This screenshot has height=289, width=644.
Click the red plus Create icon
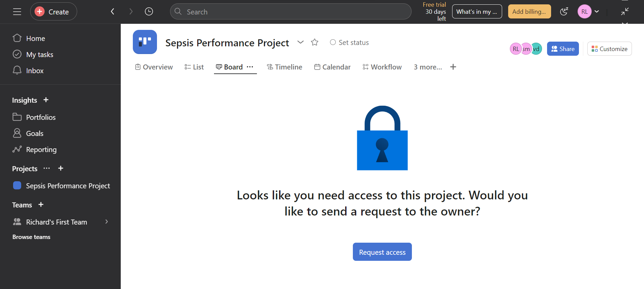[x=40, y=12]
